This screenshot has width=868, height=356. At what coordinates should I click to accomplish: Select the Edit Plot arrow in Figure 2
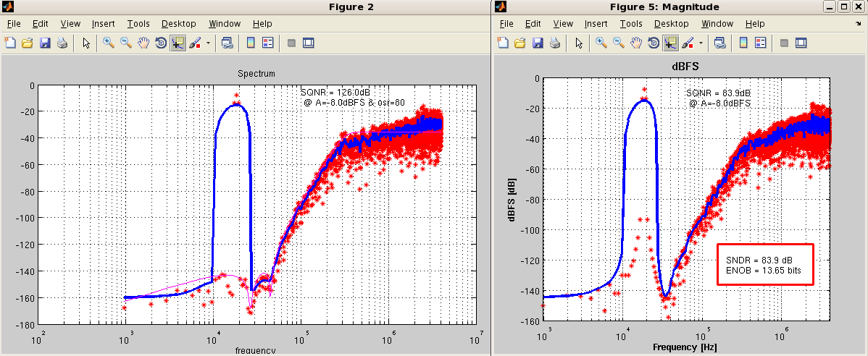86,43
